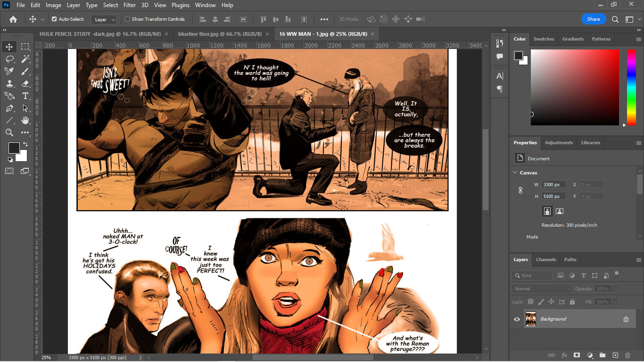Screen dimensions: 644x362
Task: Open the Search magnifier icon
Action: click(615, 19)
